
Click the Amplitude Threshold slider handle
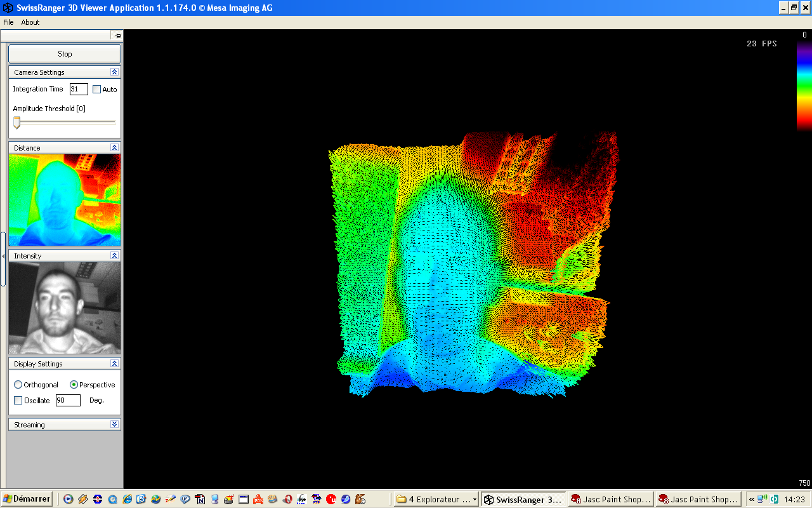coord(16,122)
